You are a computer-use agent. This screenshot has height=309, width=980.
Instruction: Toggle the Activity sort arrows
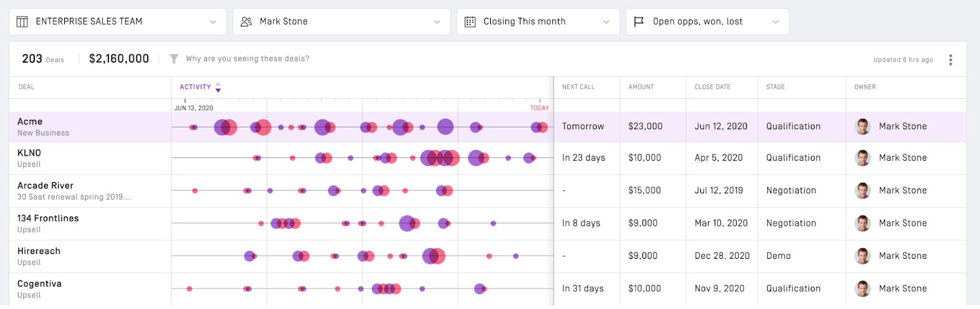[218, 87]
